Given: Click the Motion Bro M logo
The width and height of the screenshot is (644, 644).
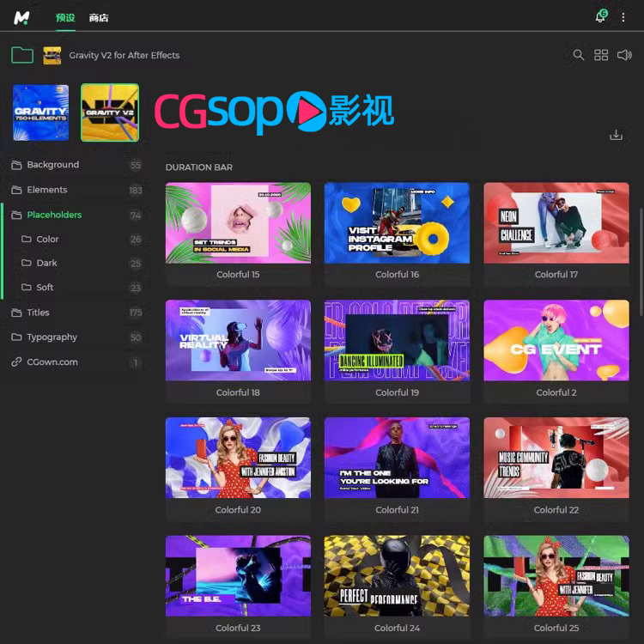Looking at the screenshot, I should point(22,17).
